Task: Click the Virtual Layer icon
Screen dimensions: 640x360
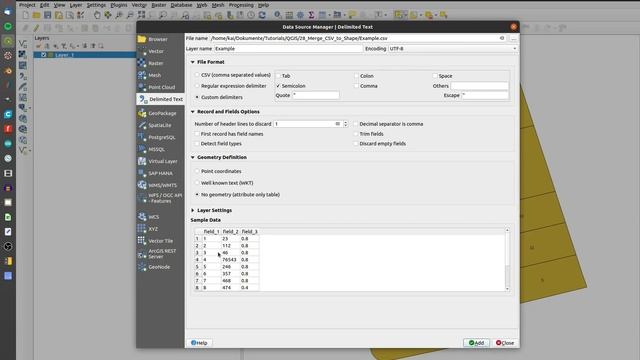Action: click(142, 161)
